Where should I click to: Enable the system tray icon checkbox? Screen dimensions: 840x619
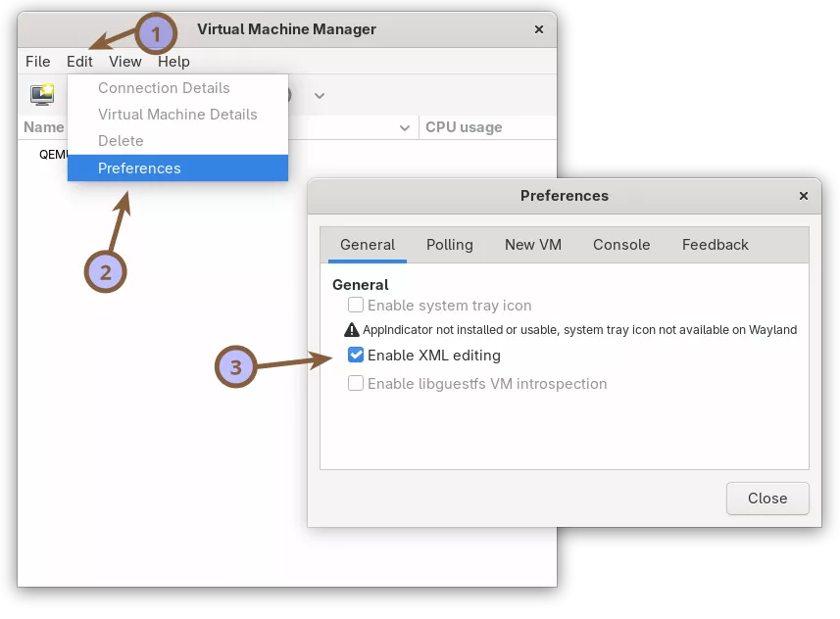pos(357,305)
